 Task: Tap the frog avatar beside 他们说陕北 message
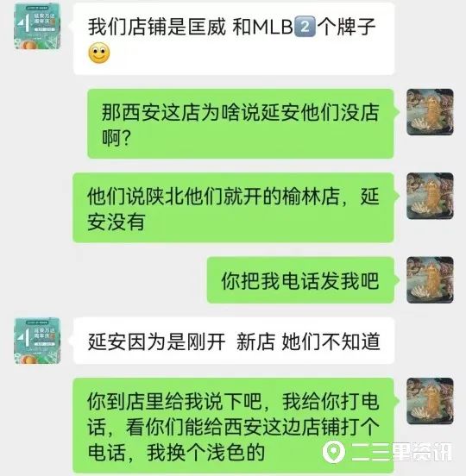(x=430, y=196)
